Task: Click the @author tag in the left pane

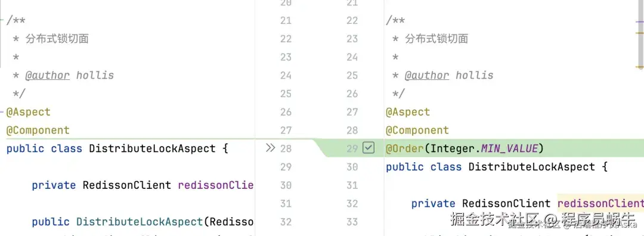Action: (x=47, y=76)
